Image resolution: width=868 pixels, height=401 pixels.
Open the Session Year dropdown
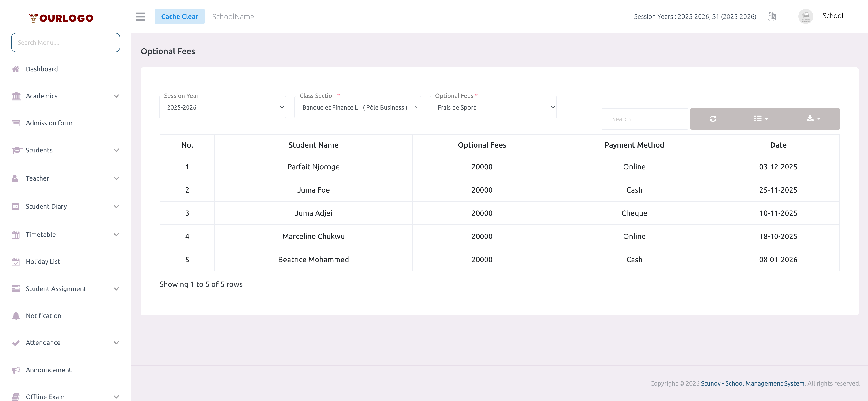(x=222, y=107)
